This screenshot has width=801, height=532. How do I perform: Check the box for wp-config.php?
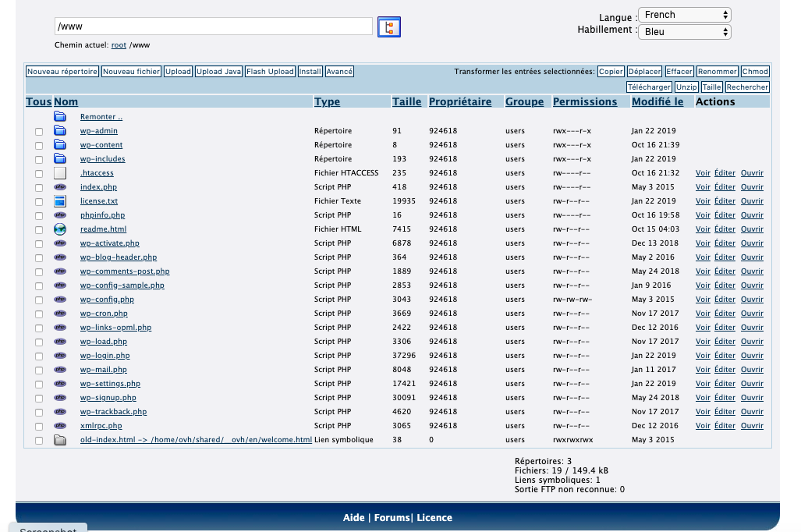[x=39, y=300]
